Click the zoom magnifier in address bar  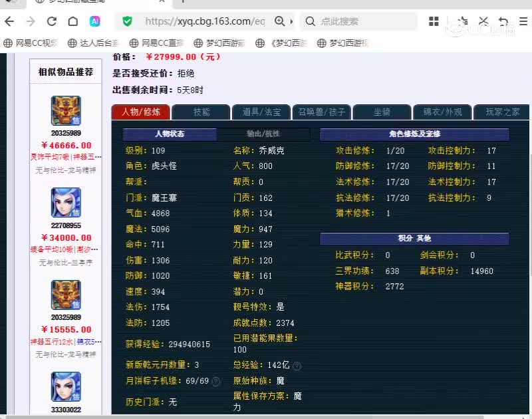coord(279,21)
